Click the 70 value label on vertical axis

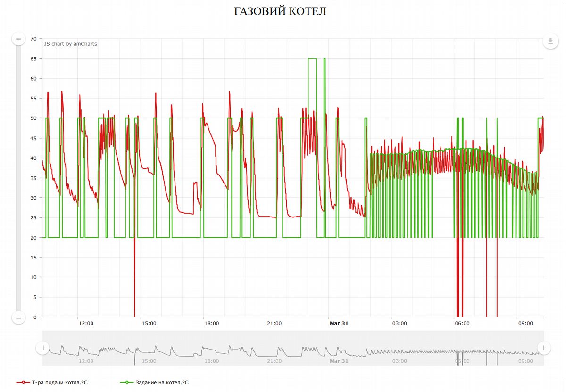pos(33,39)
